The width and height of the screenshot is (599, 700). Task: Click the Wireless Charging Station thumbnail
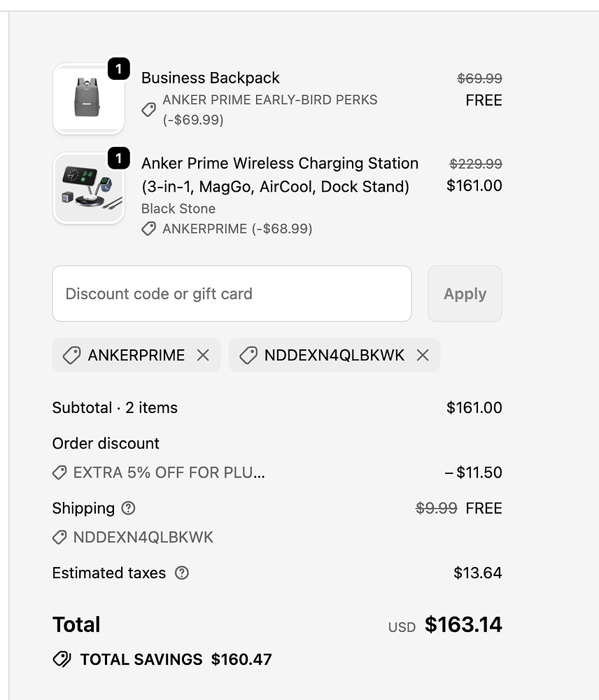[88, 188]
